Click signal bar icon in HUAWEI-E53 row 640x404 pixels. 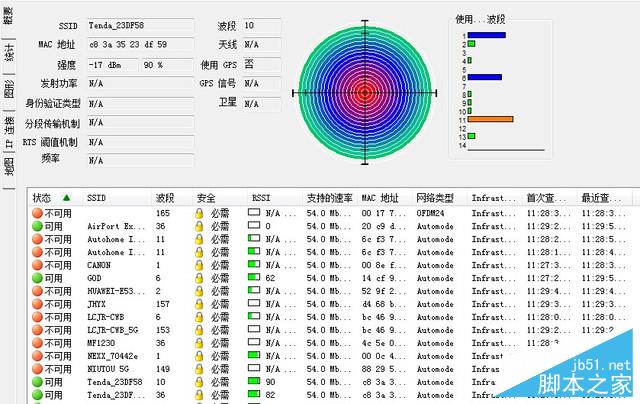click(x=254, y=290)
